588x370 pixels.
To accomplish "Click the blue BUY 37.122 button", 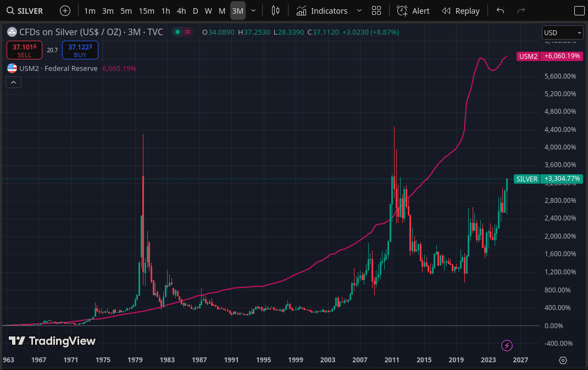I will pyautogui.click(x=80, y=50).
